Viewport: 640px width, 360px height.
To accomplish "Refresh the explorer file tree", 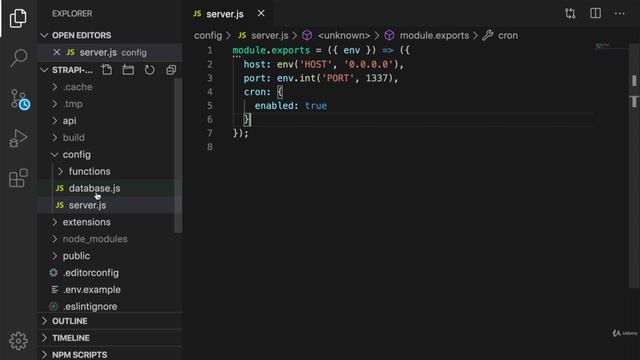I will click(x=150, y=70).
